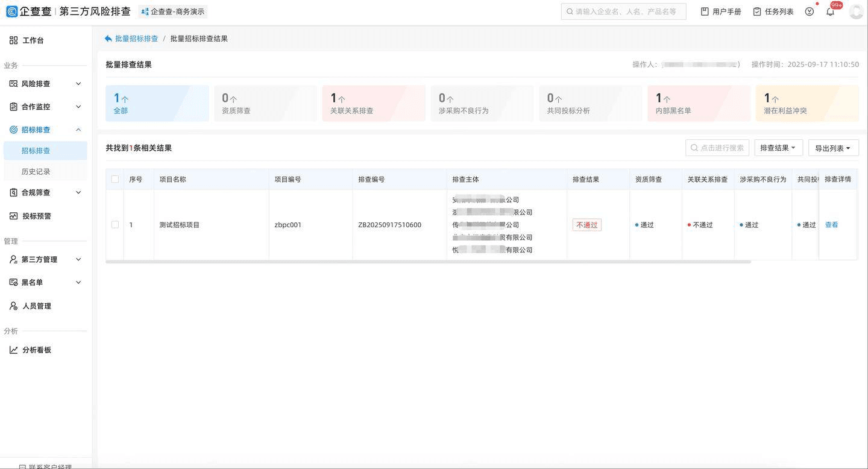The width and height of the screenshot is (868, 469).
Task: Open the notification bell icon
Action: pos(831,11)
